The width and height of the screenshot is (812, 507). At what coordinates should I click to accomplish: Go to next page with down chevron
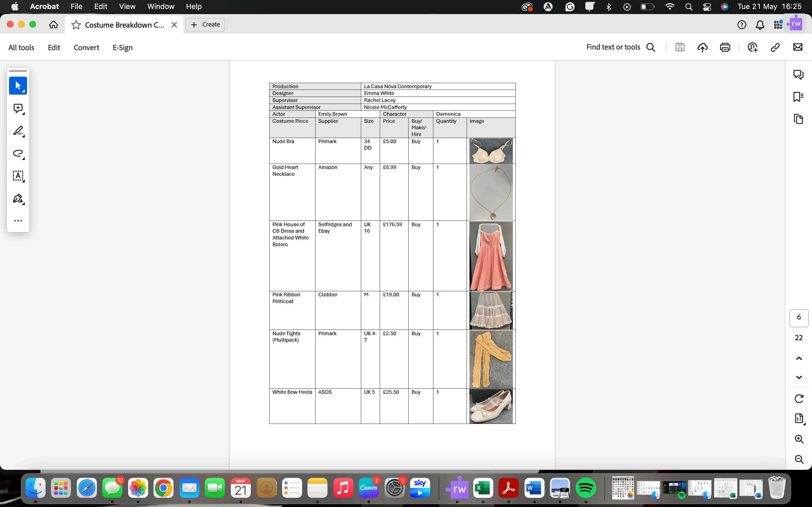799,377
